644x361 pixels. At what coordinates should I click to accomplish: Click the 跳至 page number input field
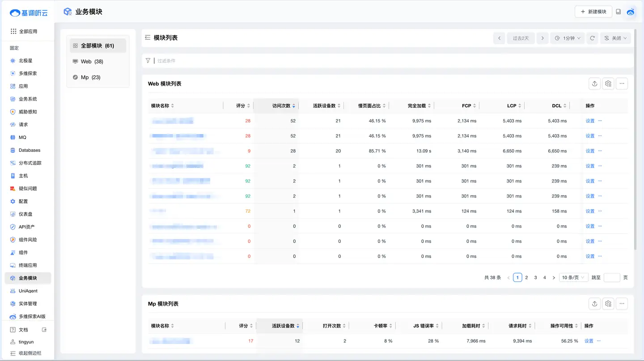point(612,277)
